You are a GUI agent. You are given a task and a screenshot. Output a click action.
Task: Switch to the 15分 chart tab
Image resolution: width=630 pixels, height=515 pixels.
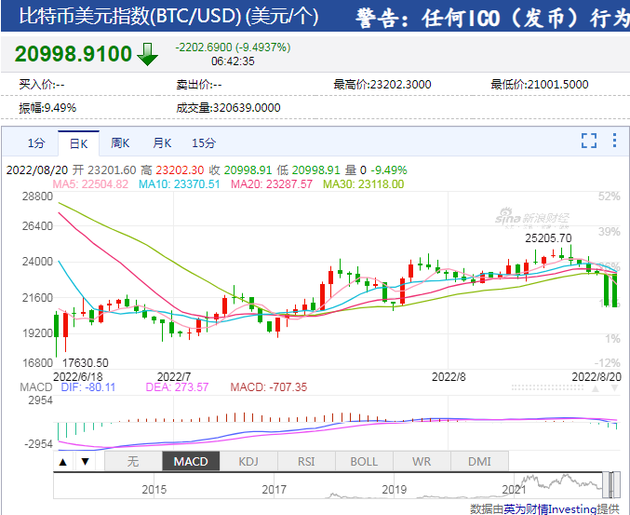(203, 142)
